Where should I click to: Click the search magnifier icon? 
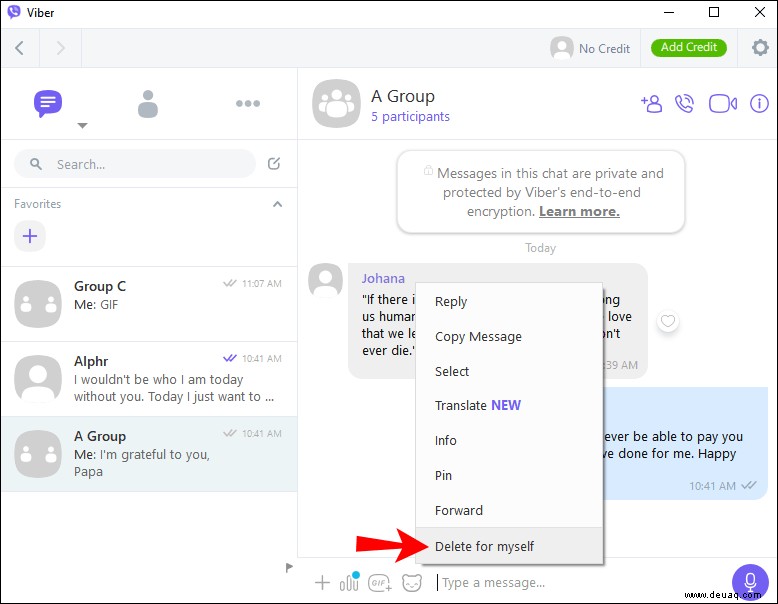pyautogui.click(x=36, y=164)
